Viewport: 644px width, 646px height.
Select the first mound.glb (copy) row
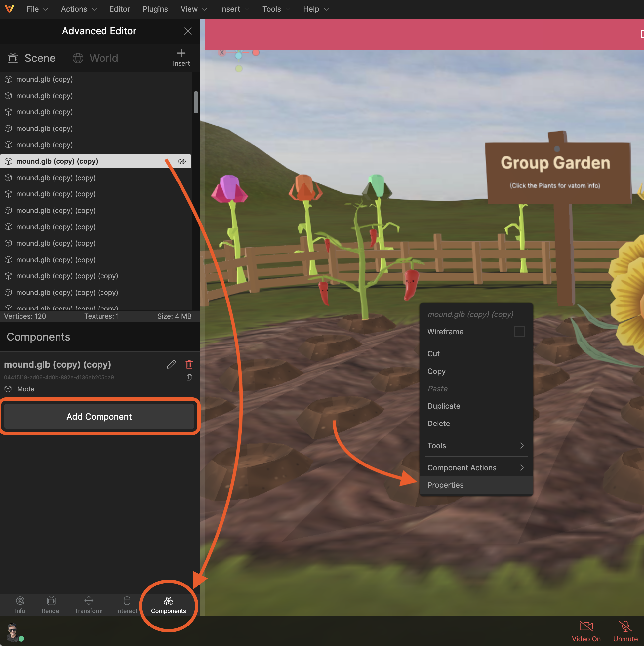[x=96, y=79]
